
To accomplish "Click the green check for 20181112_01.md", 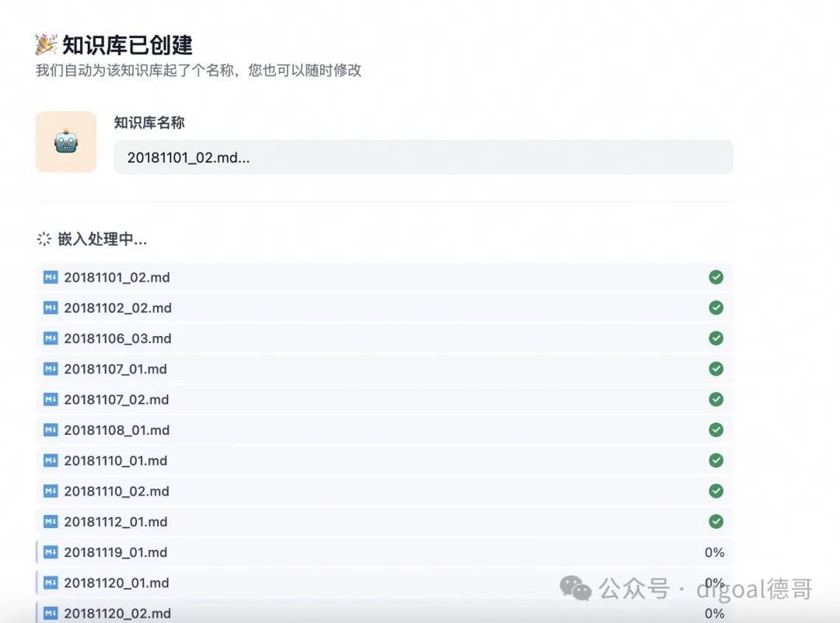I will coord(716,521).
